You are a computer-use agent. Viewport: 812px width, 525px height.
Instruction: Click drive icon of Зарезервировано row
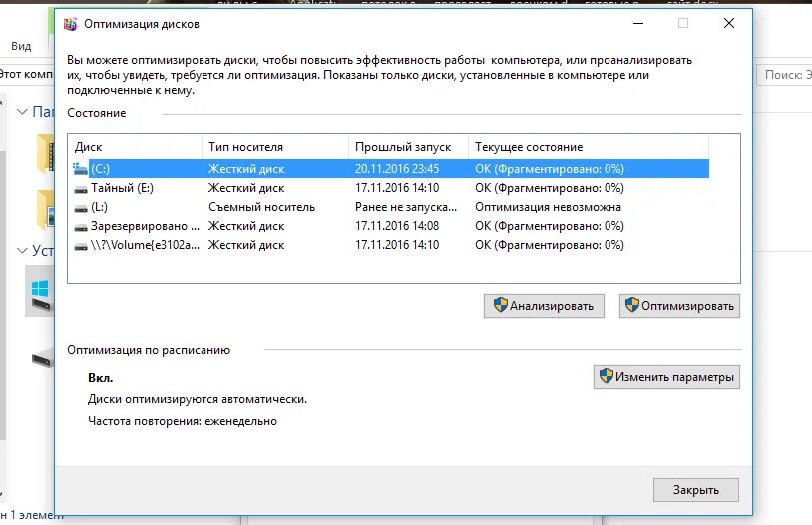pos(80,227)
